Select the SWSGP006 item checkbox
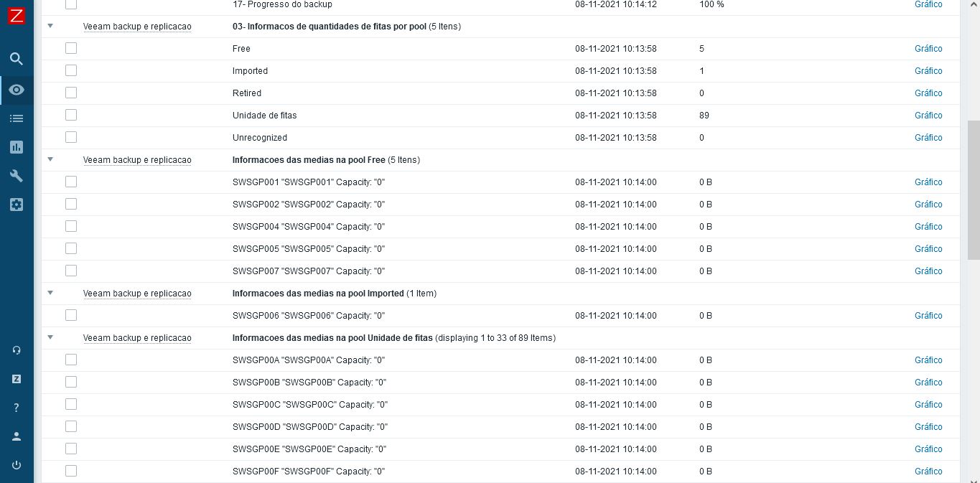980x483 pixels. click(71, 316)
